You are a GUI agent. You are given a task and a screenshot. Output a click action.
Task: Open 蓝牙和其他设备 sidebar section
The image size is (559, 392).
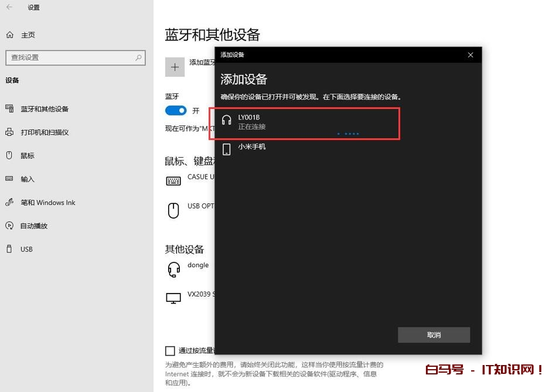point(45,109)
